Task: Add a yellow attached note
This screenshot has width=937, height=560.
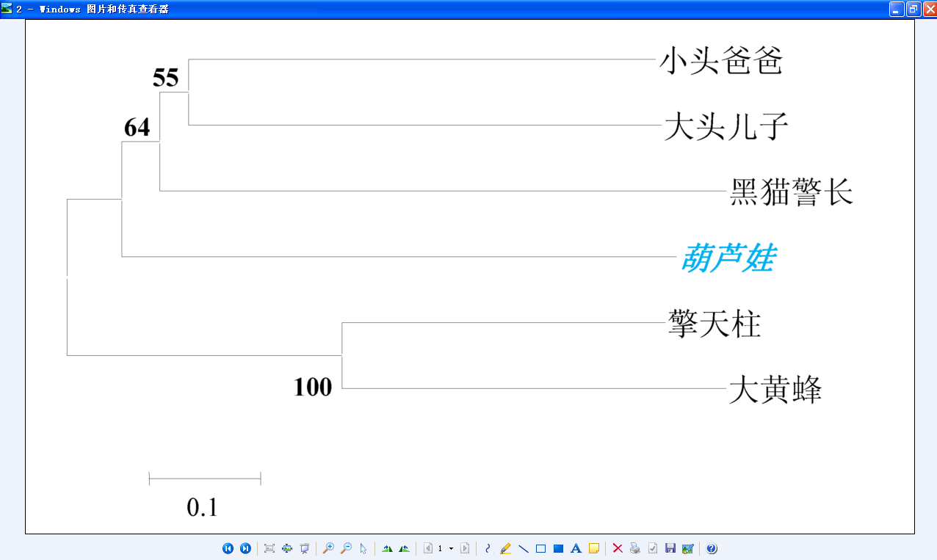Action: [x=593, y=548]
